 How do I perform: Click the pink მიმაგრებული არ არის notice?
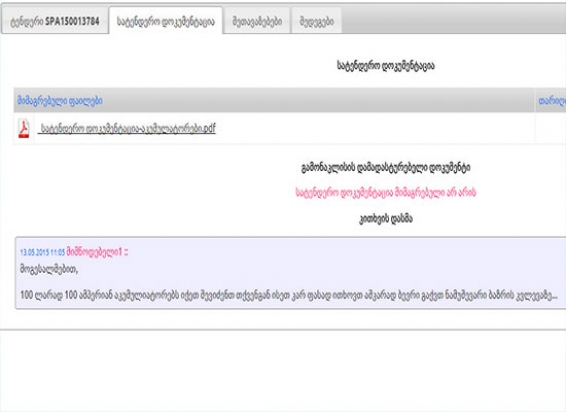pyautogui.click(x=386, y=192)
